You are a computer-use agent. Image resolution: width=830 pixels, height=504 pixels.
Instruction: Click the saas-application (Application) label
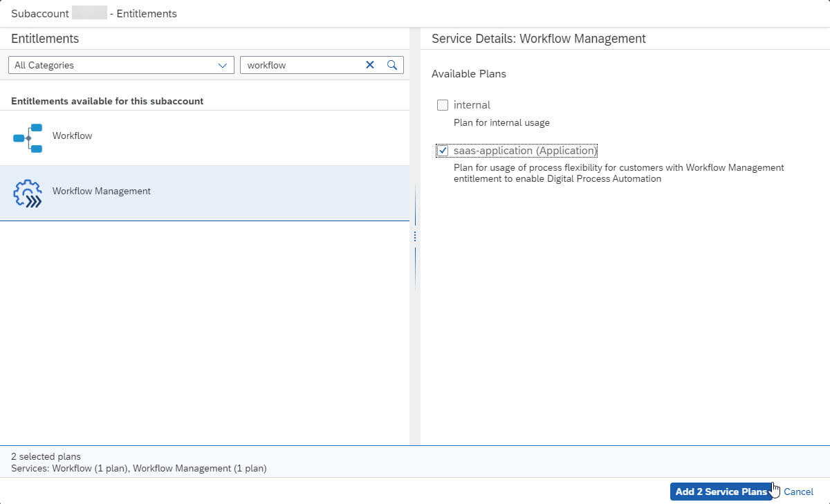[524, 151]
